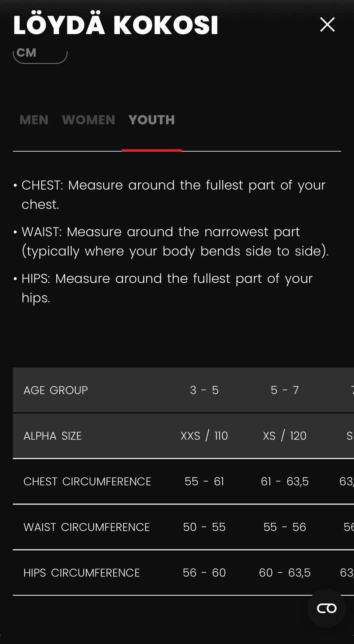Select the YOUTH tab
Viewport: 354px width, 644px height.
[152, 120]
